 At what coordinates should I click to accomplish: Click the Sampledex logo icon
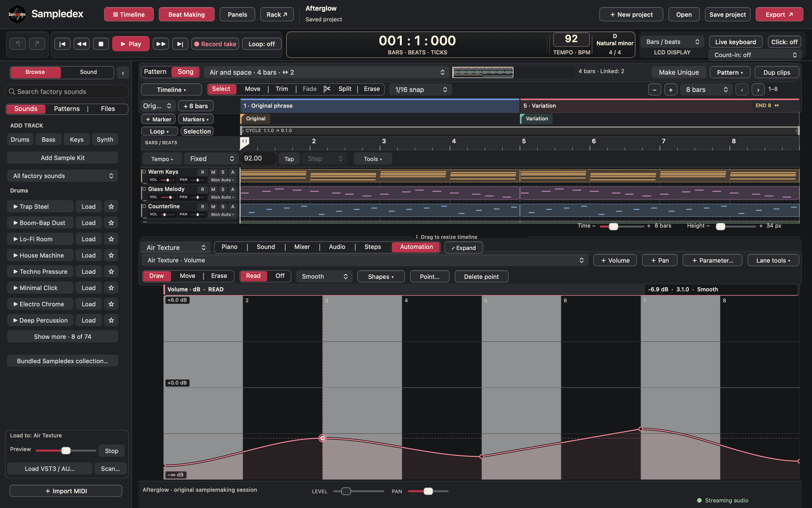[17, 14]
